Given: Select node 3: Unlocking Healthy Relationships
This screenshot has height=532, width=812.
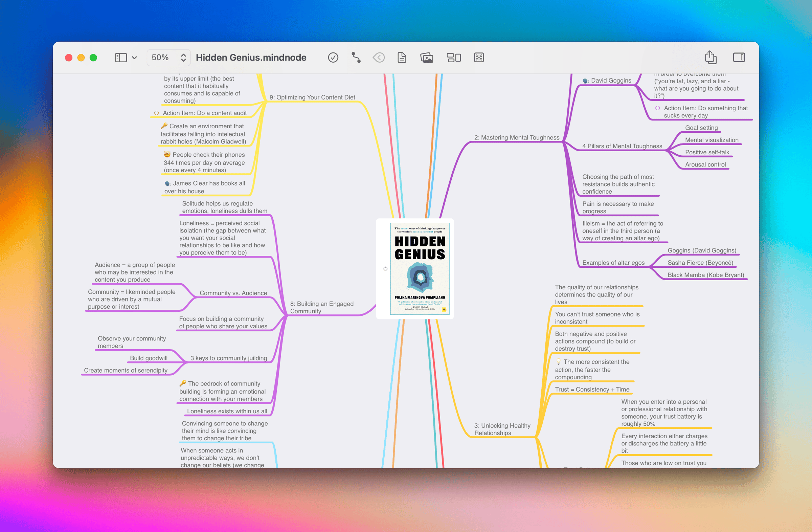Looking at the screenshot, I should pos(502,429).
